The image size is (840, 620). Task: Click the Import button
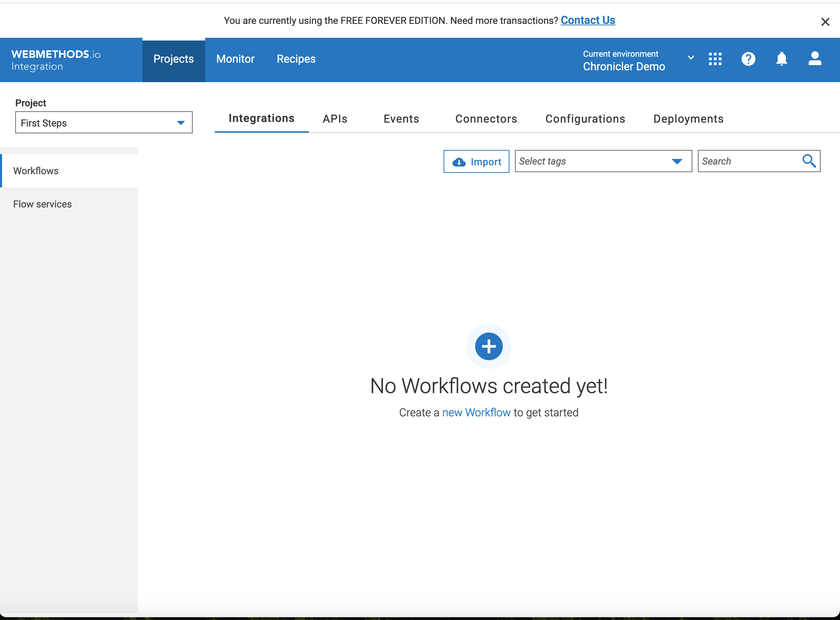476,162
